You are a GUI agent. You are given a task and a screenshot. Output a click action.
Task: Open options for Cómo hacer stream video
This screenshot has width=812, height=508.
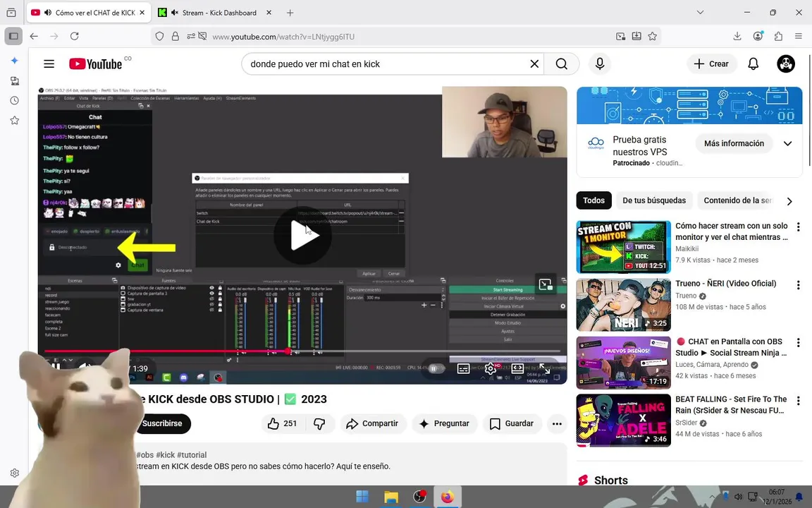(x=798, y=227)
